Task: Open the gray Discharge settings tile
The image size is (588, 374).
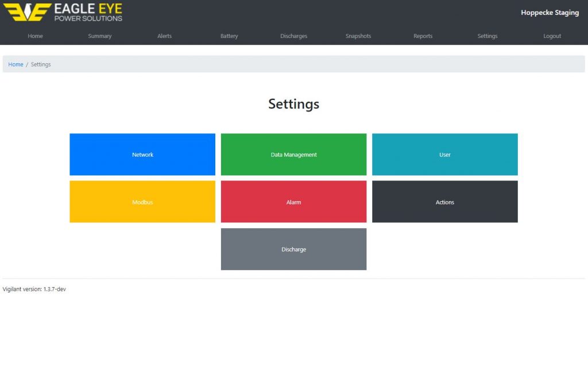Action: (293, 249)
